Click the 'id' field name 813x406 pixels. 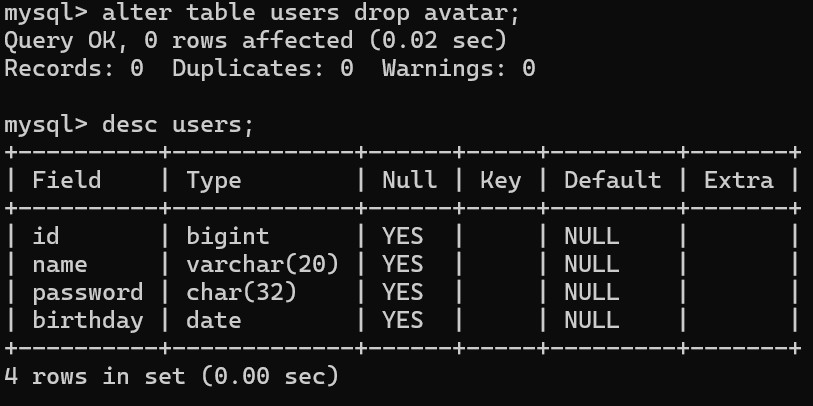point(46,236)
